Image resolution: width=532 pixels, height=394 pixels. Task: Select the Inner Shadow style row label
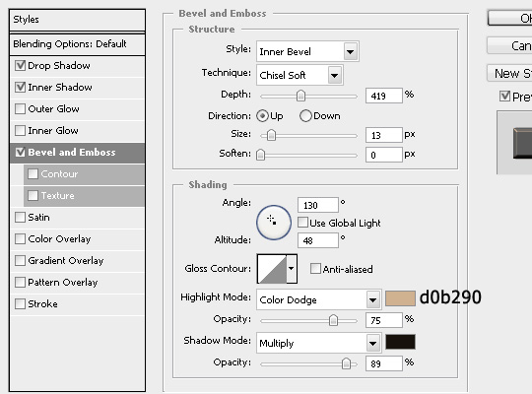60,88
